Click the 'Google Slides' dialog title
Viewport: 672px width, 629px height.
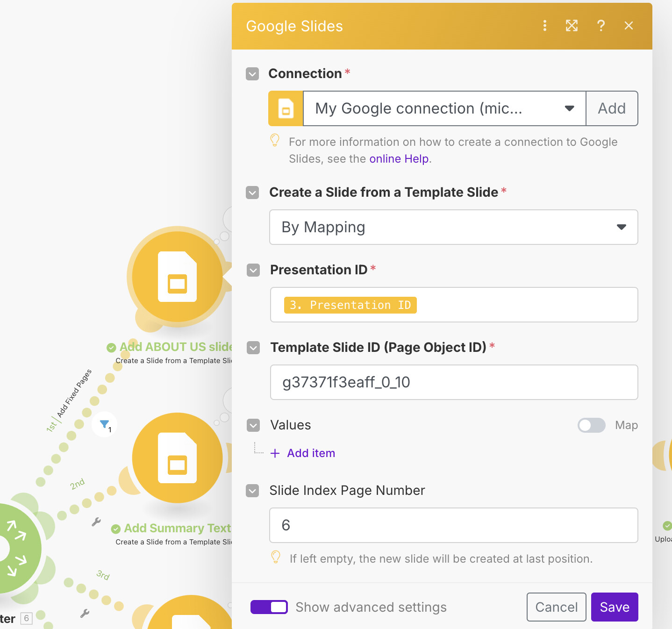coord(294,26)
